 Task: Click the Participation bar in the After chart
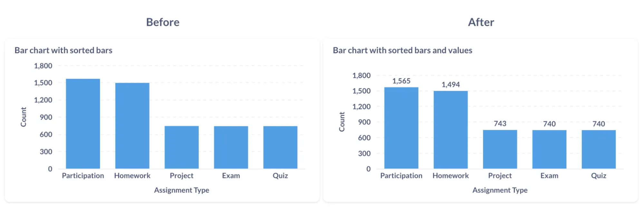[401, 128]
